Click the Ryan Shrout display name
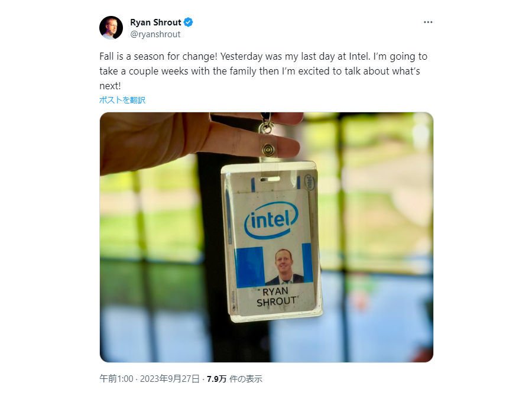 point(155,22)
